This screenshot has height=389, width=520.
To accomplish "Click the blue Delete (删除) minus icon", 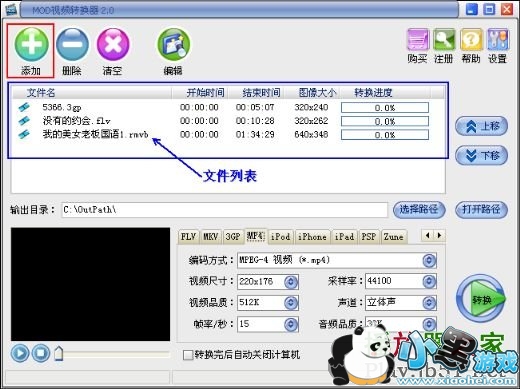I will click(x=72, y=44).
